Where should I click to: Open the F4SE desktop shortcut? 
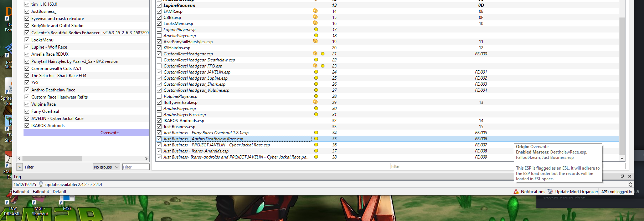67,202
